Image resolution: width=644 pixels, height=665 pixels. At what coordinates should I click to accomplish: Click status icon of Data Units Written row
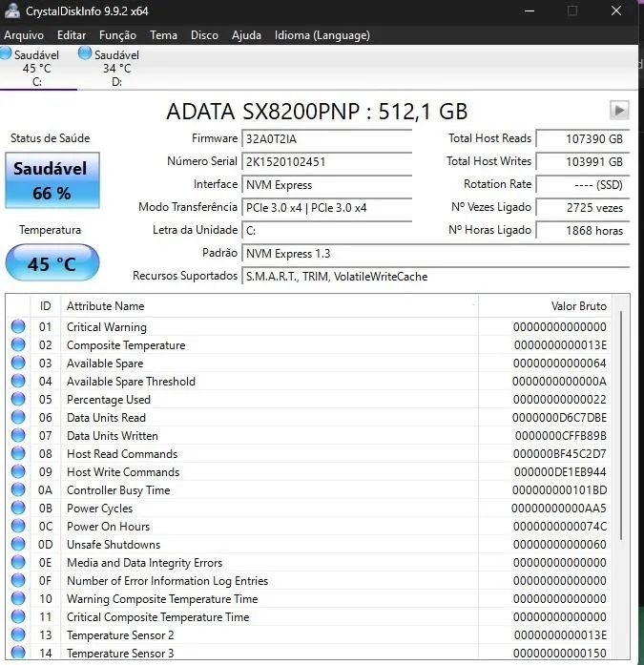pyautogui.click(x=18, y=436)
